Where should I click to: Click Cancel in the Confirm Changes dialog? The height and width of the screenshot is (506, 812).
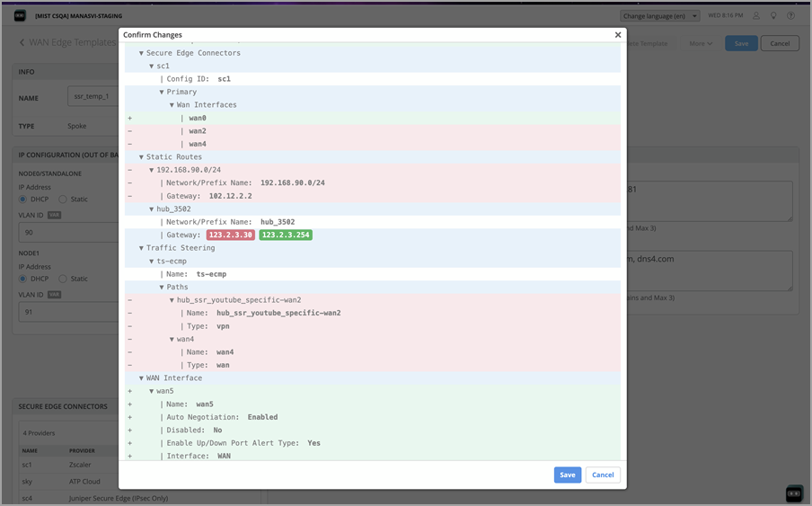point(603,475)
